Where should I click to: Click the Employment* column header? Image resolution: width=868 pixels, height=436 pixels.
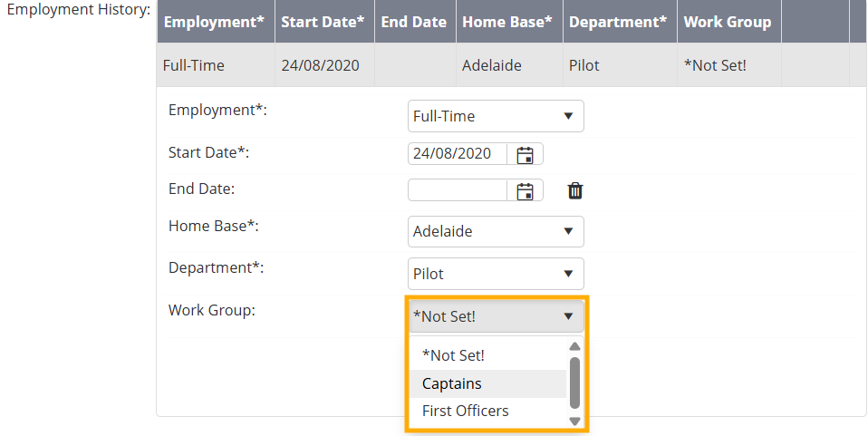(215, 22)
